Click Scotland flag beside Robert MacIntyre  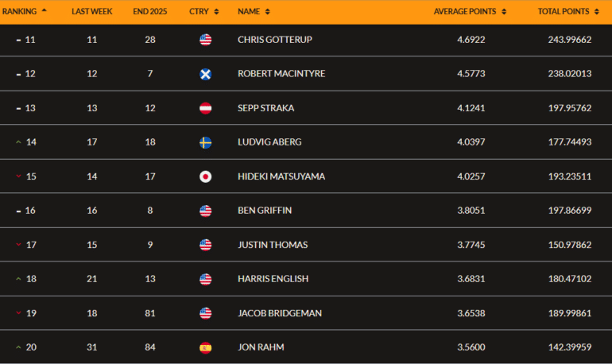pyautogui.click(x=205, y=74)
